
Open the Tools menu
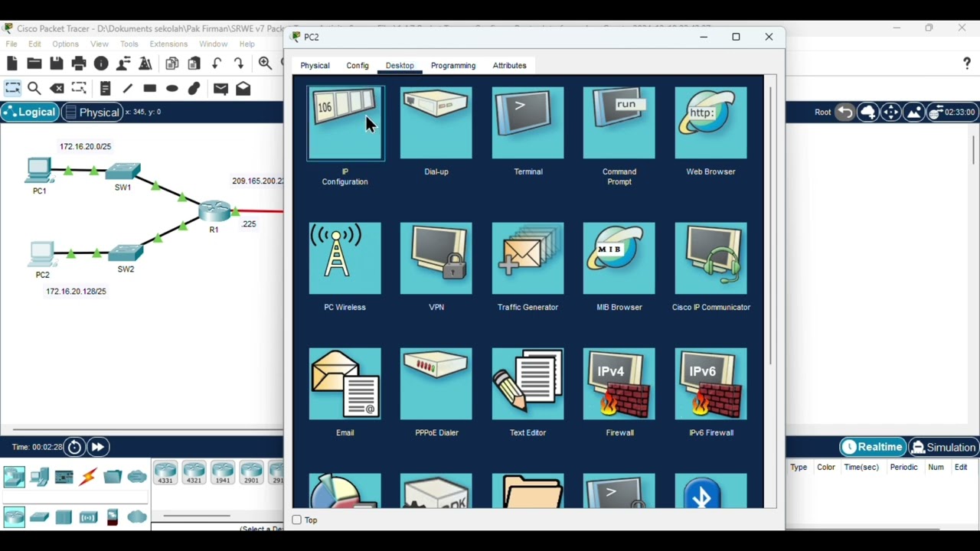point(129,44)
